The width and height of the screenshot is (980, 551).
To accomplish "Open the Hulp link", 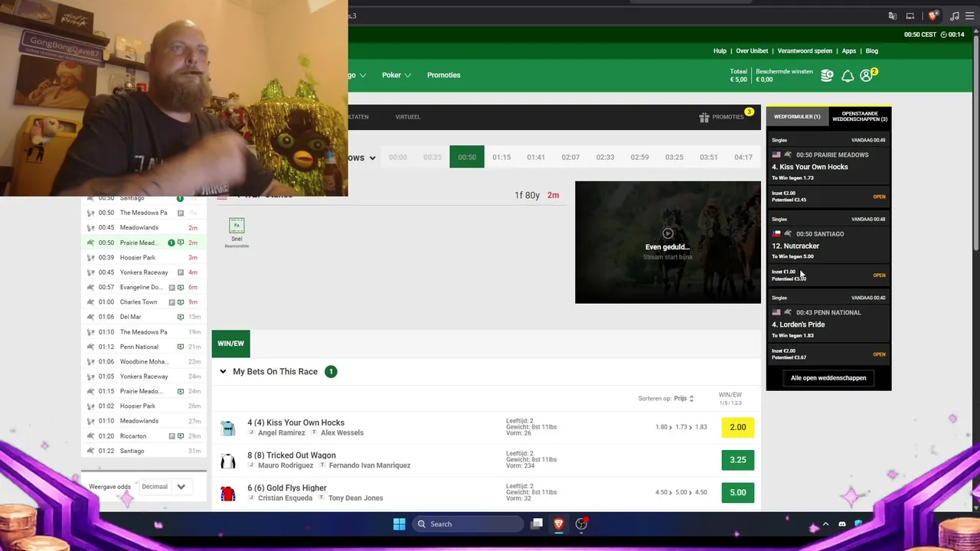I will tap(720, 51).
